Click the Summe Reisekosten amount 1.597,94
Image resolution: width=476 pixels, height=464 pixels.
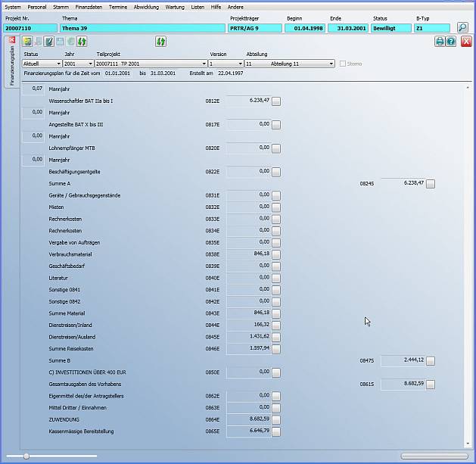point(249,348)
